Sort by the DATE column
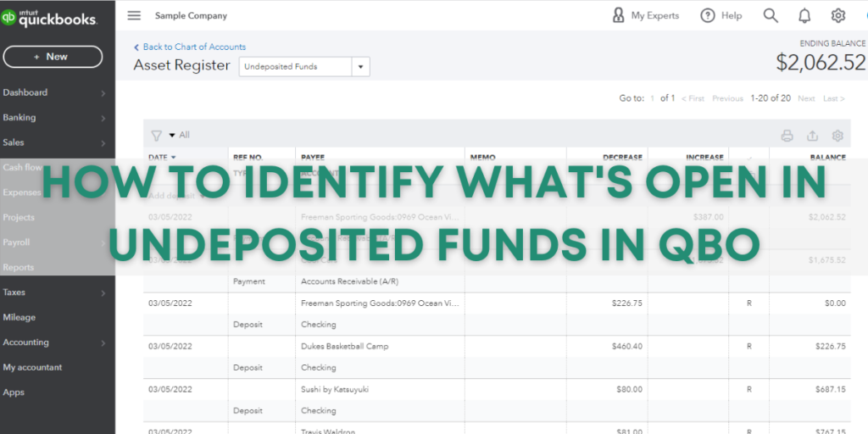Screen dimensions: 868x434 [x=162, y=157]
